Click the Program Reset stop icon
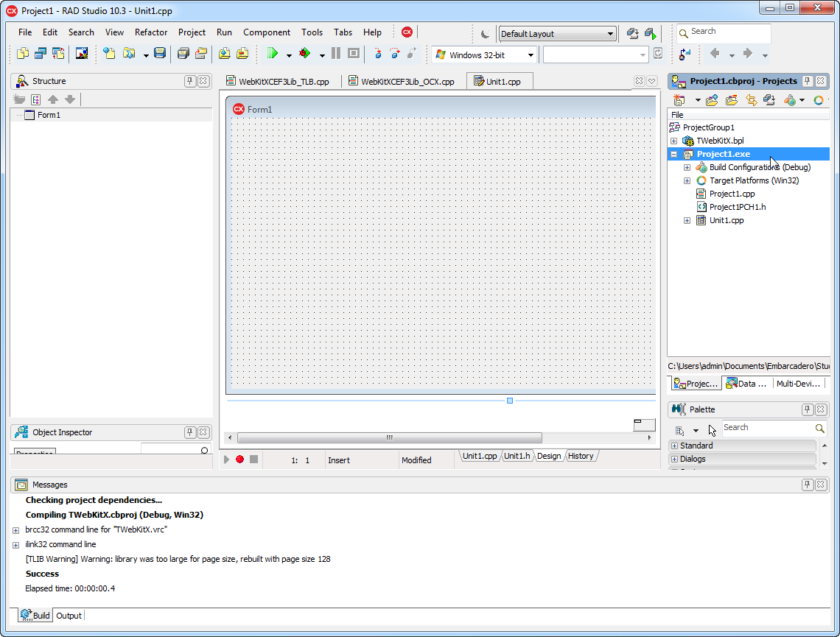Image resolution: width=840 pixels, height=637 pixels. (x=354, y=53)
